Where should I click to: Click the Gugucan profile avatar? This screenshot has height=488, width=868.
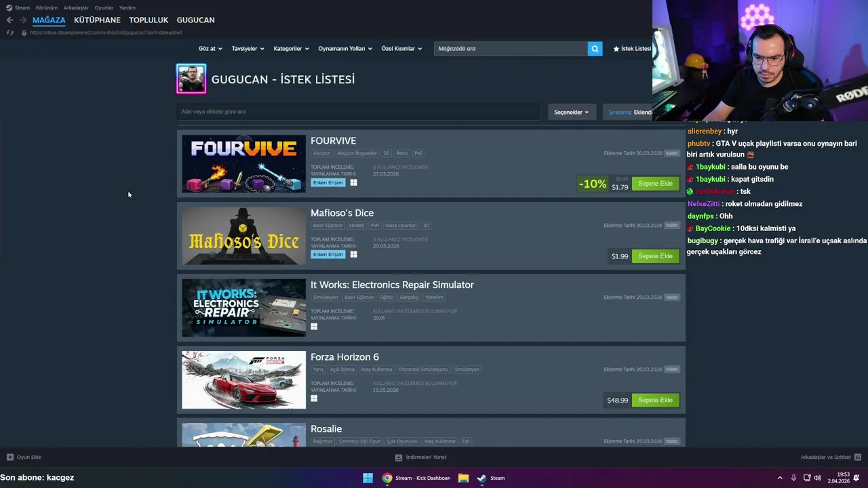click(191, 79)
